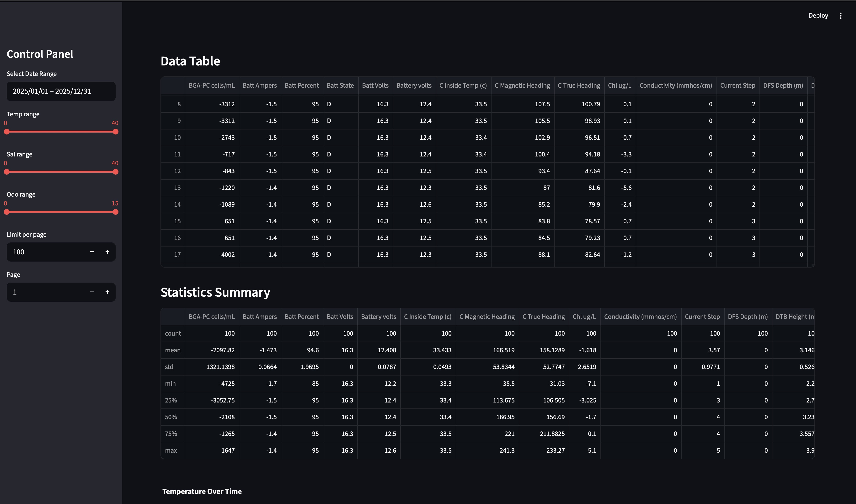Image resolution: width=856 pixels, height=504 pixels.
Task: Sort Data Table by BGA-PC cells/mL column
Action: (212, 86)
